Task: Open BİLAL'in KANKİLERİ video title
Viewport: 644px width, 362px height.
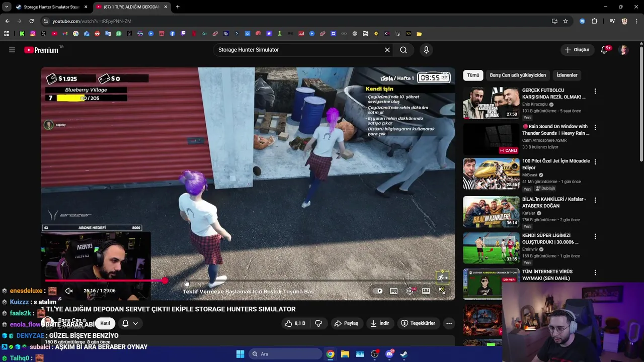Action: (554, 202)
